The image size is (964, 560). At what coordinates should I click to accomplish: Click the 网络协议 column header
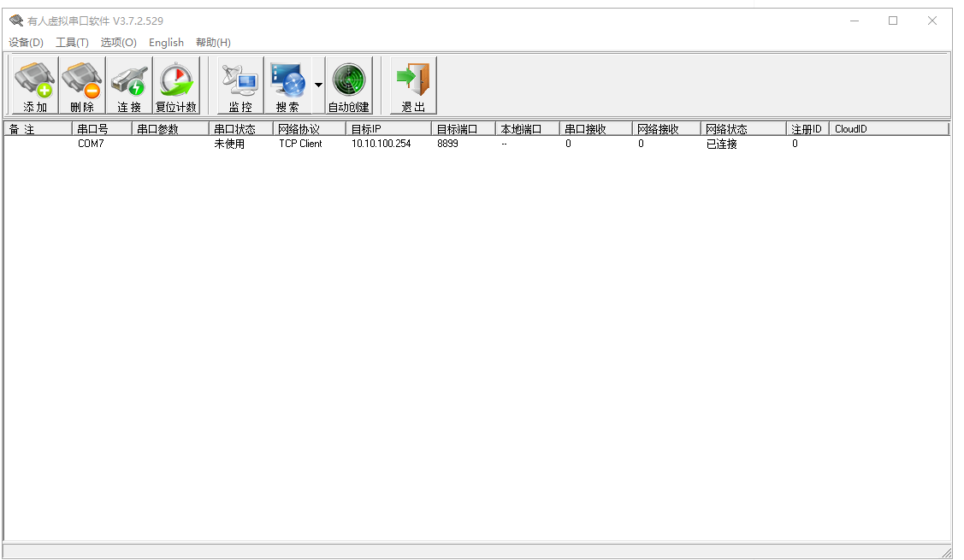[x=309, y=129]
